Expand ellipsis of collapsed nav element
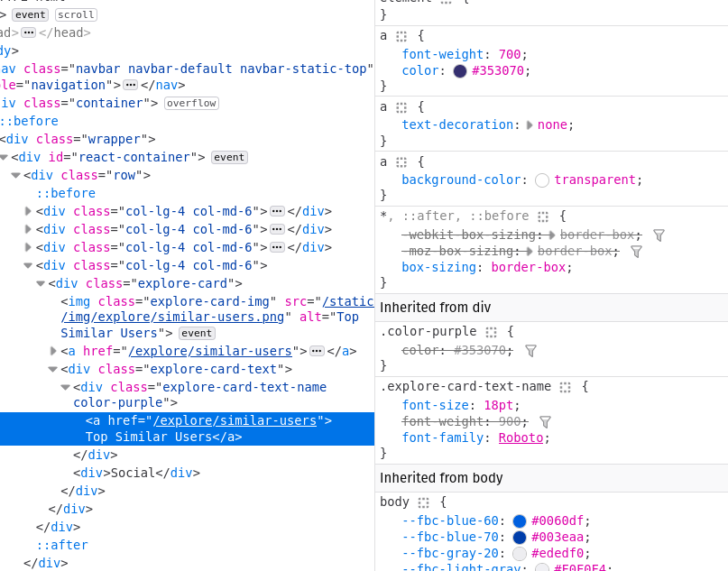 (x=131, y=85)
